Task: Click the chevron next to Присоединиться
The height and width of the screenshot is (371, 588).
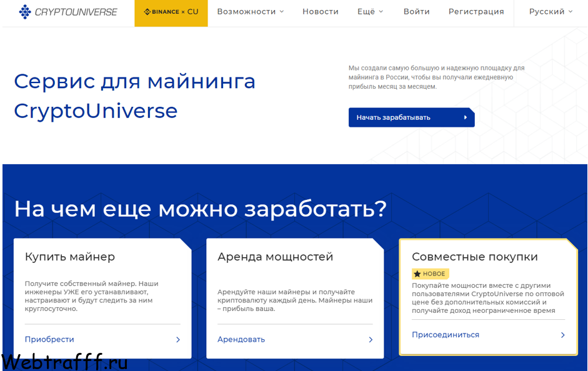Action: point(563,335)
